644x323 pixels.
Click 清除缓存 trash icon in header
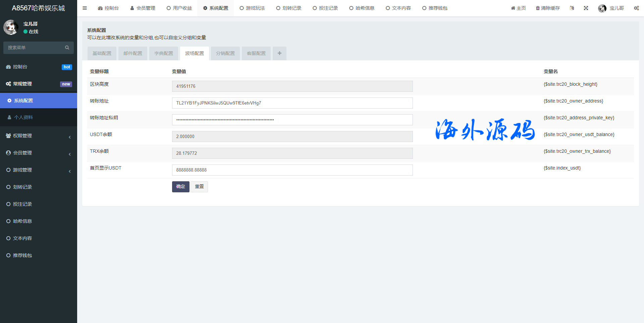[x=538, y=8]
